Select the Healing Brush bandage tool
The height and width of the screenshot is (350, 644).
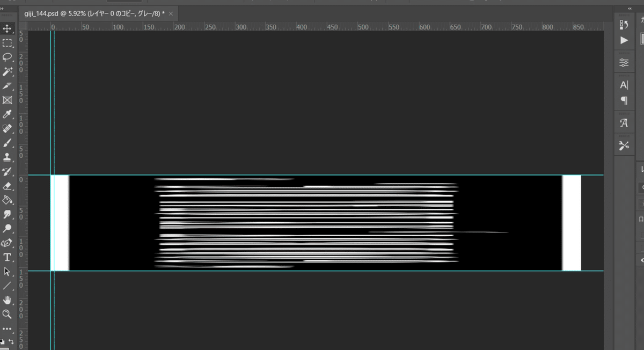8,129
